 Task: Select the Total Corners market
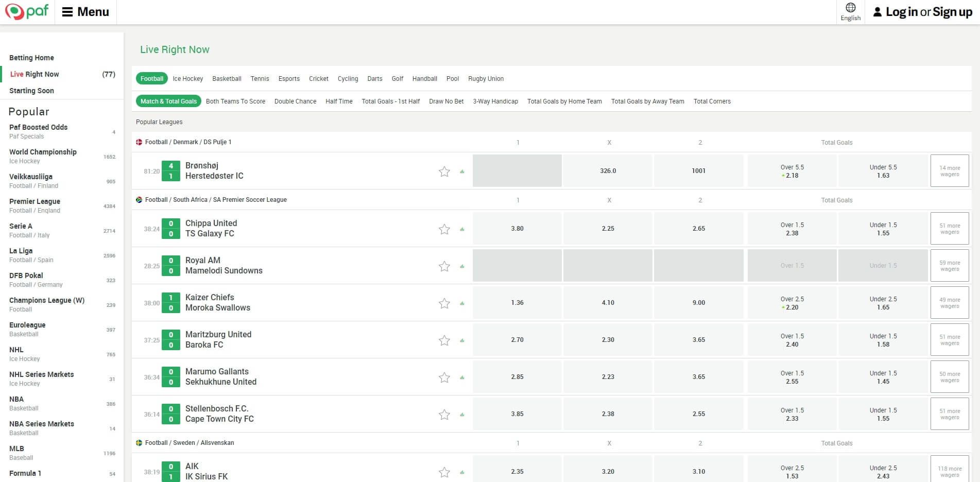[x=712, y=101]
